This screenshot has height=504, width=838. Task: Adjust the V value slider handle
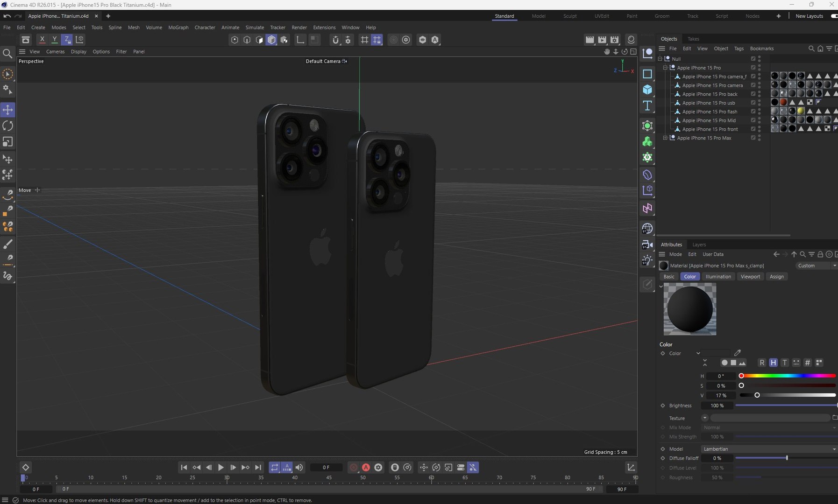coord(757,395)
